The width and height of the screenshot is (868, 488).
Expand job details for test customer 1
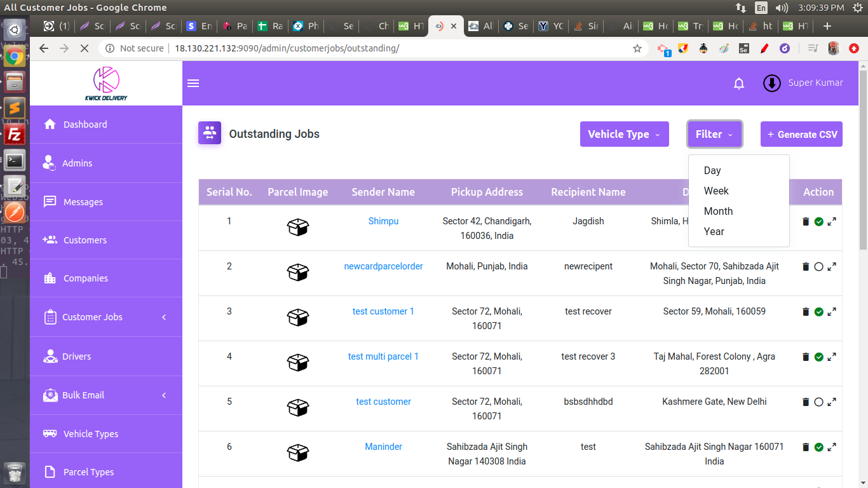832,311
